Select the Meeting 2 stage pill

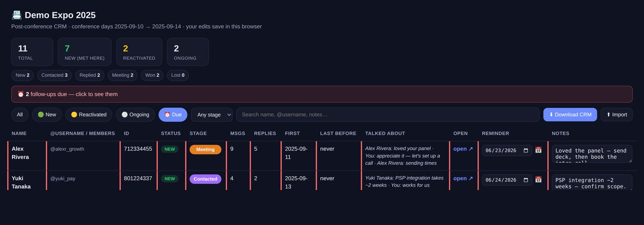point(123,75)
